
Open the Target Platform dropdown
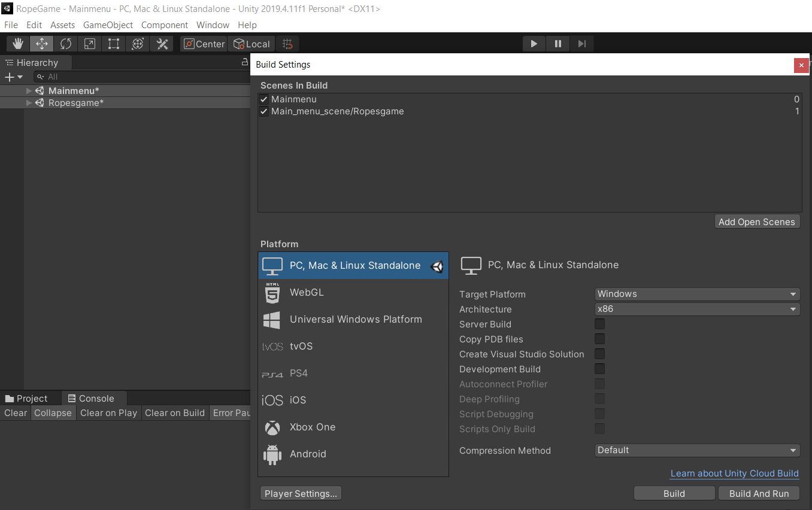pos(698,294)
